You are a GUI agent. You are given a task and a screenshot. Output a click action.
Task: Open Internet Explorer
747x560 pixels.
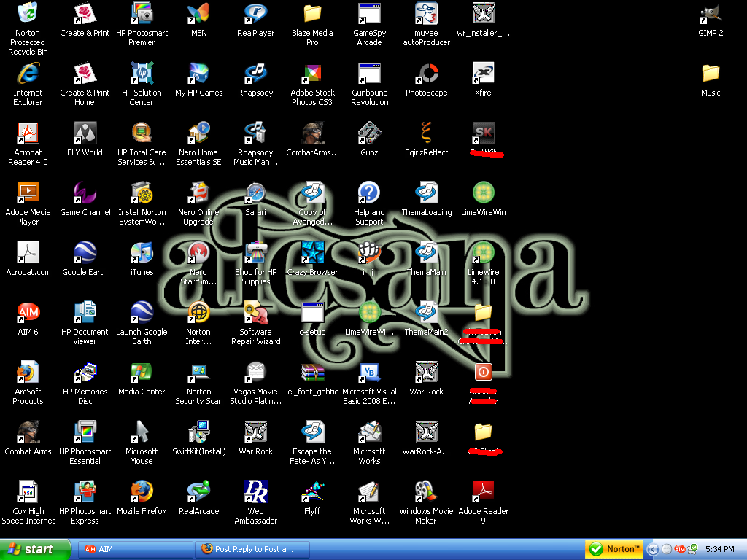pyautogui.click(x=28, y=75)
